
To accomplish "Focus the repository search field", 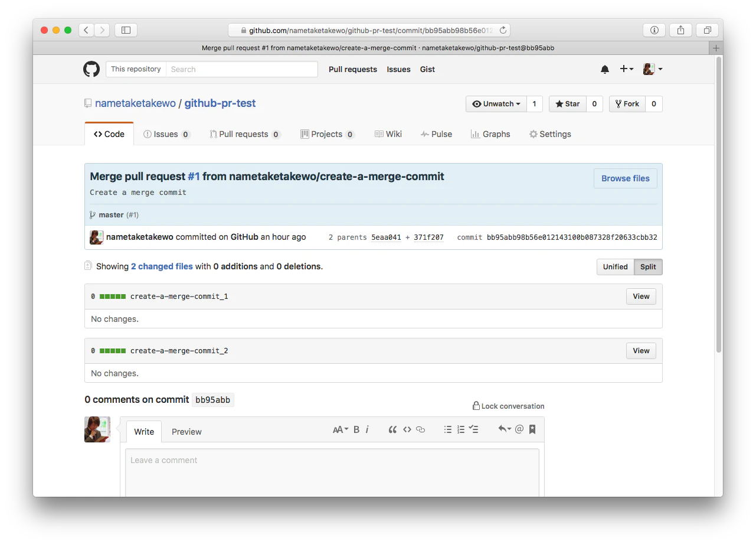I will point(242,69).
